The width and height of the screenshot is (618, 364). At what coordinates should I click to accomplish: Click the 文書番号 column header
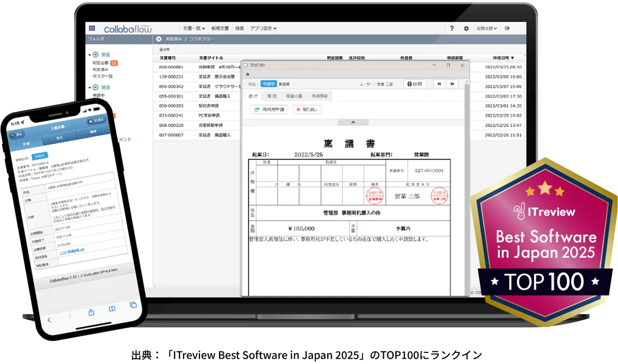167,58
